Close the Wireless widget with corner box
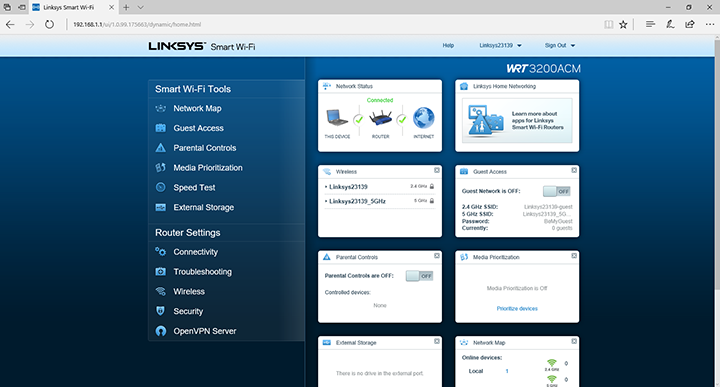The width and height of the screenshot is (720, 387). coord(437,170)
